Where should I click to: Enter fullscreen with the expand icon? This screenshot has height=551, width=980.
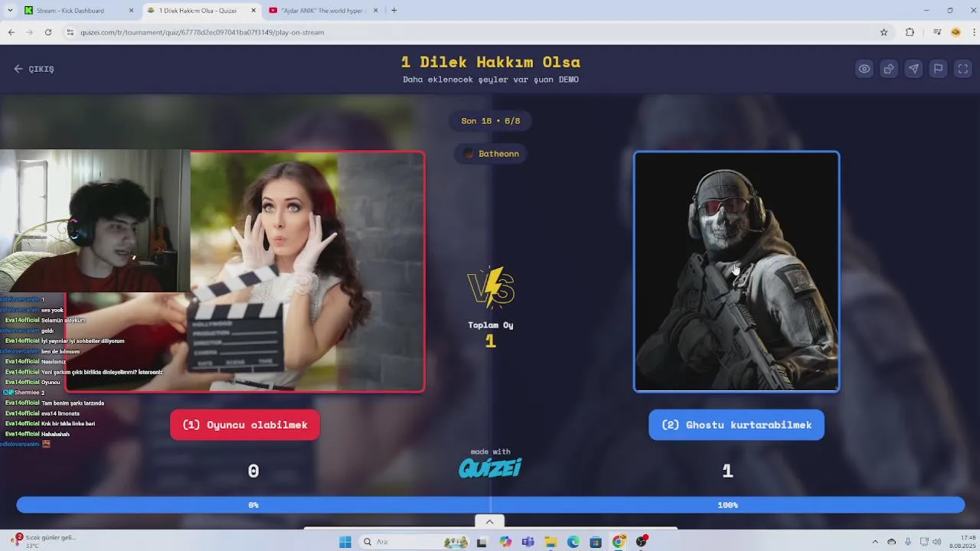[x=963, y=69]
